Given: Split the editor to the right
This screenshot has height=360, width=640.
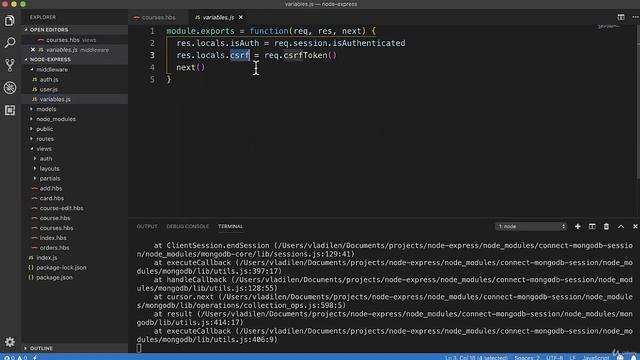Looking at the screenshot, I should (x=621, y=17).
